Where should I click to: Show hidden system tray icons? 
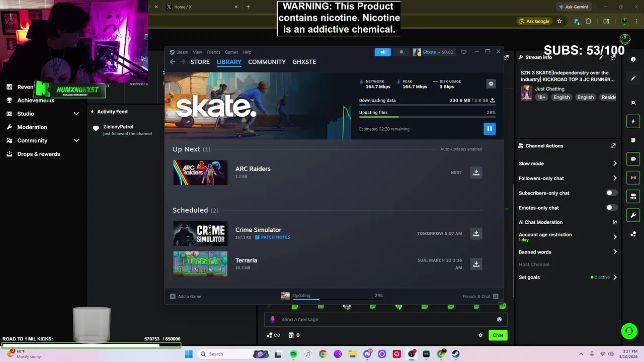click(581, 354)
